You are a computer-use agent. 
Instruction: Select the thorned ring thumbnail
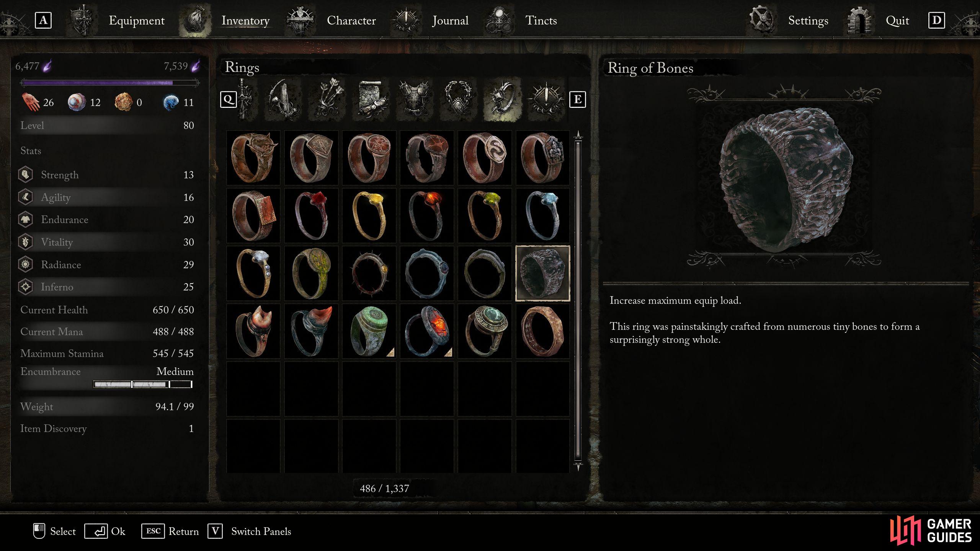pos(369,273)
